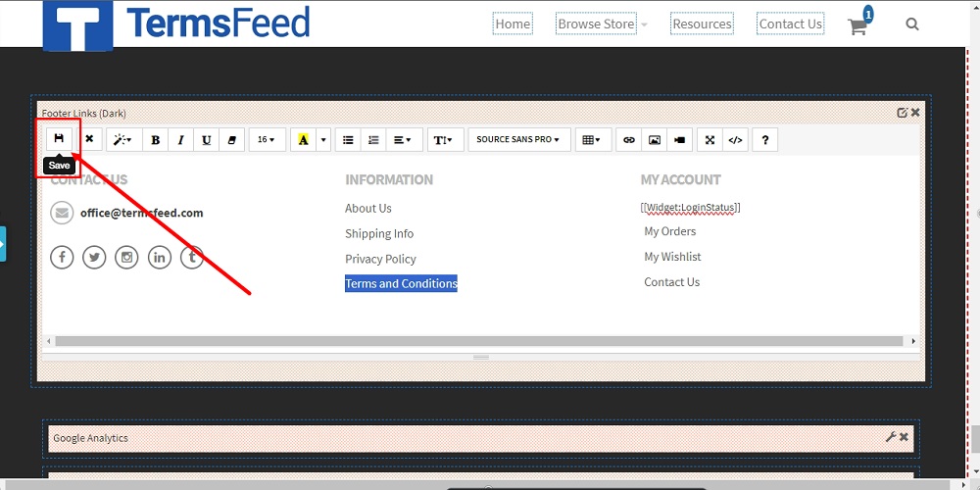The width and height of the screenshot is (980, 490).
Task: Open the Source Sans Pro font dropdown
Action: (x=518, y=139)
